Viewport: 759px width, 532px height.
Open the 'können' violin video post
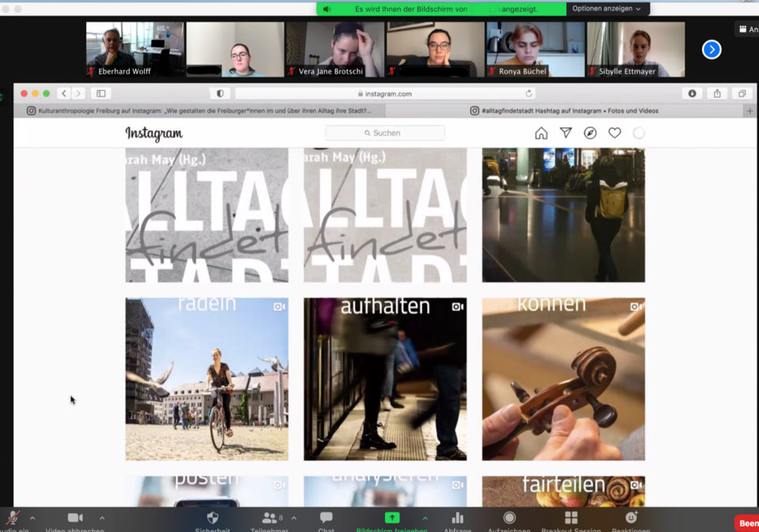[564, 379]
